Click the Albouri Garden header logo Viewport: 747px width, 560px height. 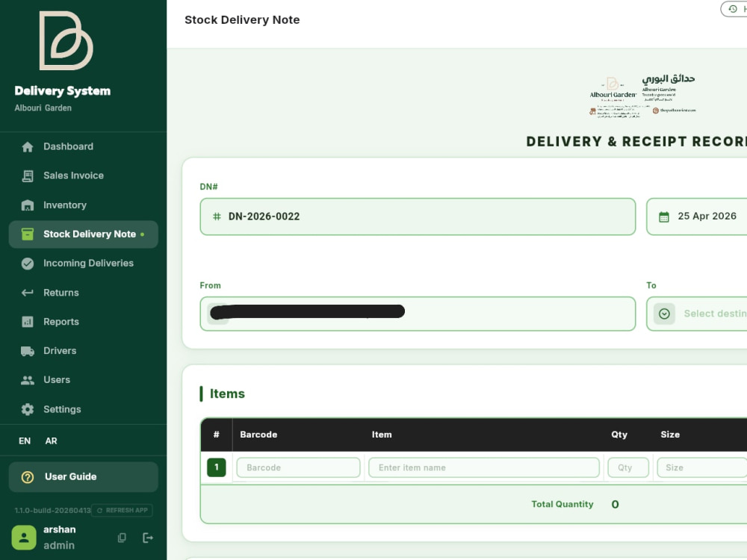click(x=642, y=96)
